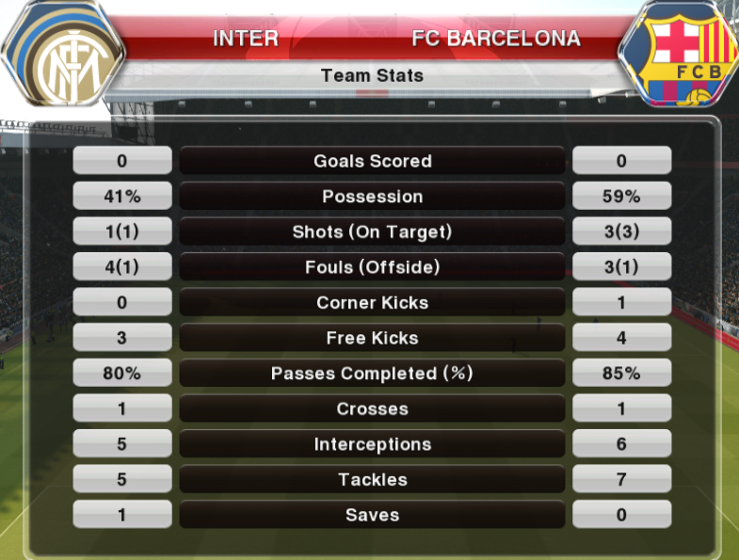Select the Interceptions row
The width and height of the screenshot is (739, 560).
pos(372,443)
